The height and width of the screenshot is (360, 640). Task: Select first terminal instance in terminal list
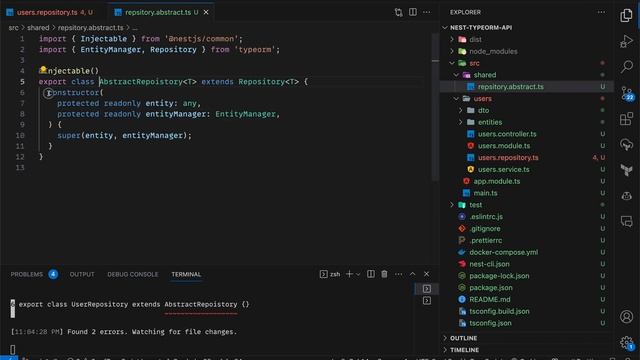coord(427,289)
